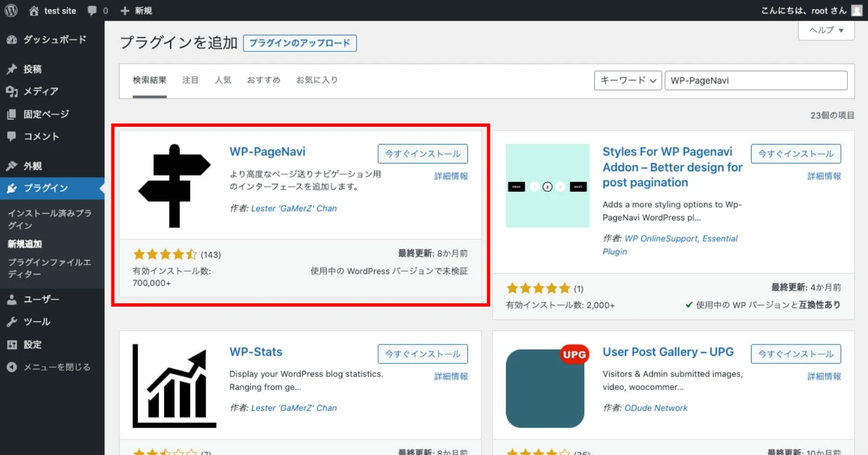The image size is (868, 455).
Task: Click the WP-PageNavi star rating
Action: (166, 254)
